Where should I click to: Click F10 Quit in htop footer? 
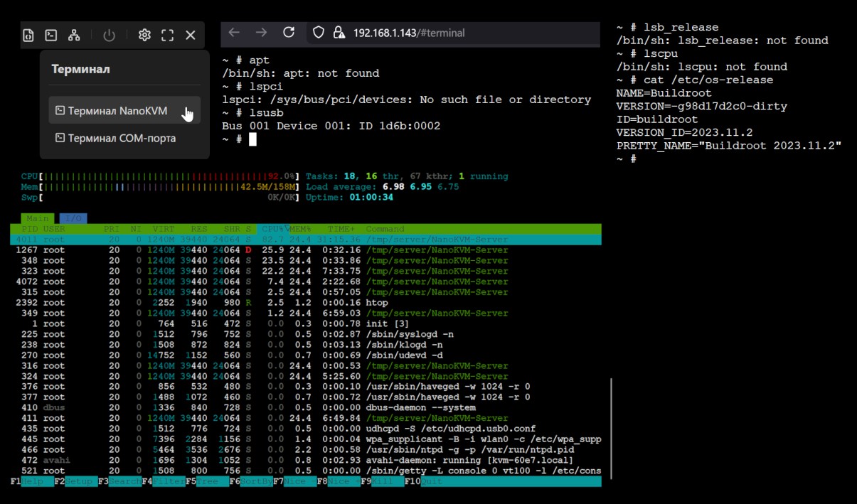(x=428, y=481)
